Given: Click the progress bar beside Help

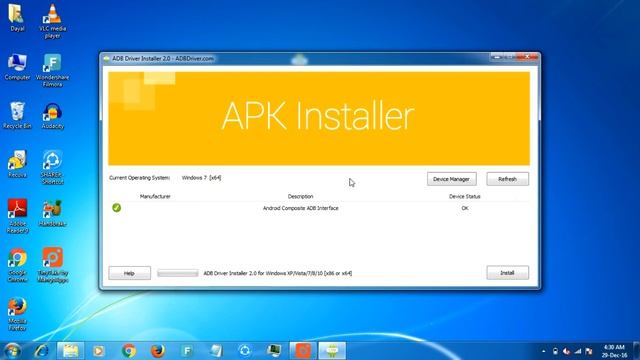Looking at the screenshot, I should (x=178, y=273).
